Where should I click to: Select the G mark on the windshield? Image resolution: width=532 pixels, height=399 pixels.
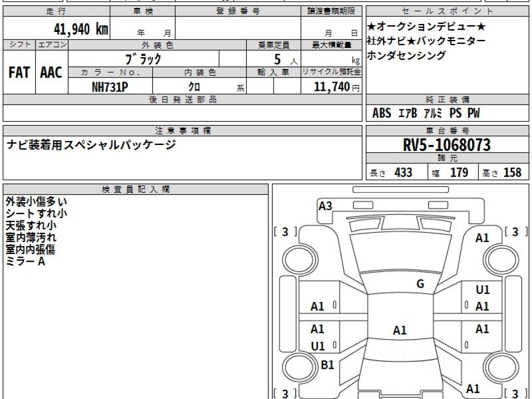click(x=420, y=284)
